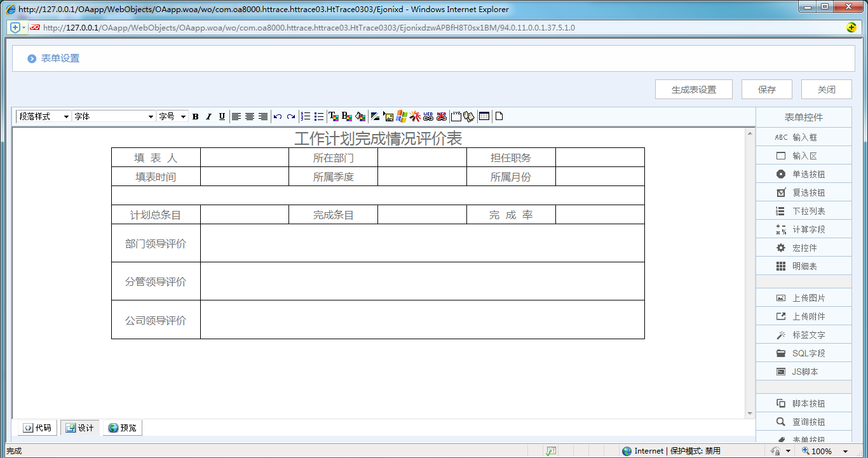Open 生成表设置 settings
The image size is (868, 458).
(x=693, y=89)
